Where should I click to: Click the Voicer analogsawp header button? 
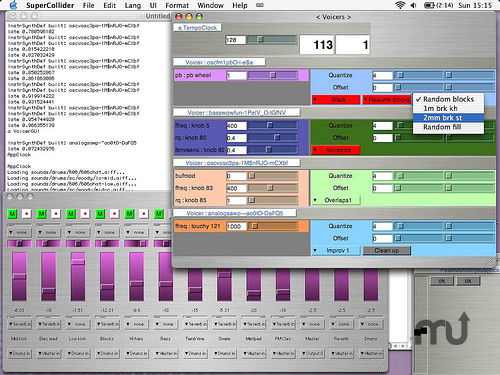pyautogui.click(x=235, y=213)
